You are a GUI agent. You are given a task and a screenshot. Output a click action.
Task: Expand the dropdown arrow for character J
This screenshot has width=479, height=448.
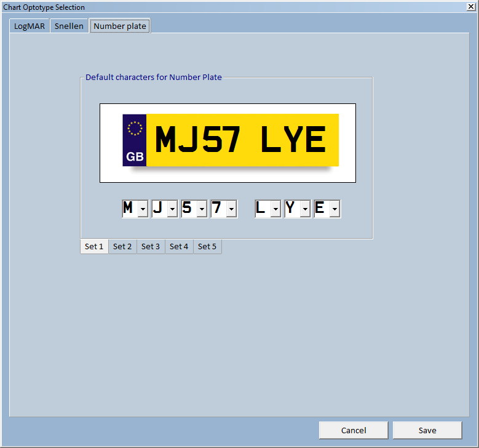click(173, 209)
